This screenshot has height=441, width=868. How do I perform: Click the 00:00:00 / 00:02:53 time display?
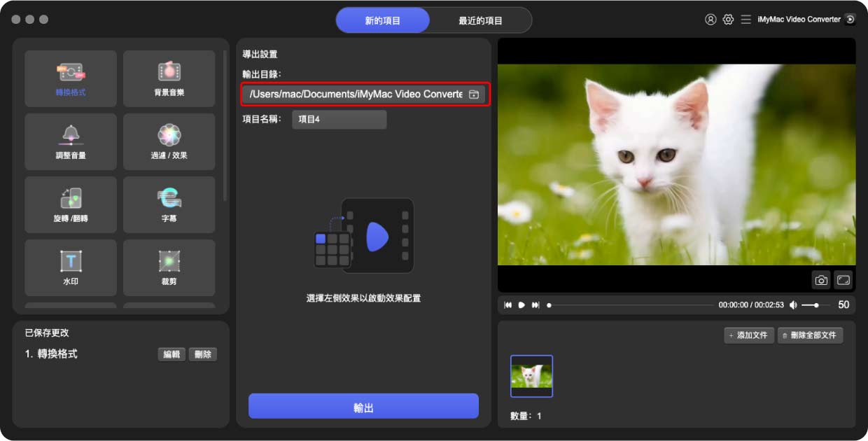[x=751, y=305]
